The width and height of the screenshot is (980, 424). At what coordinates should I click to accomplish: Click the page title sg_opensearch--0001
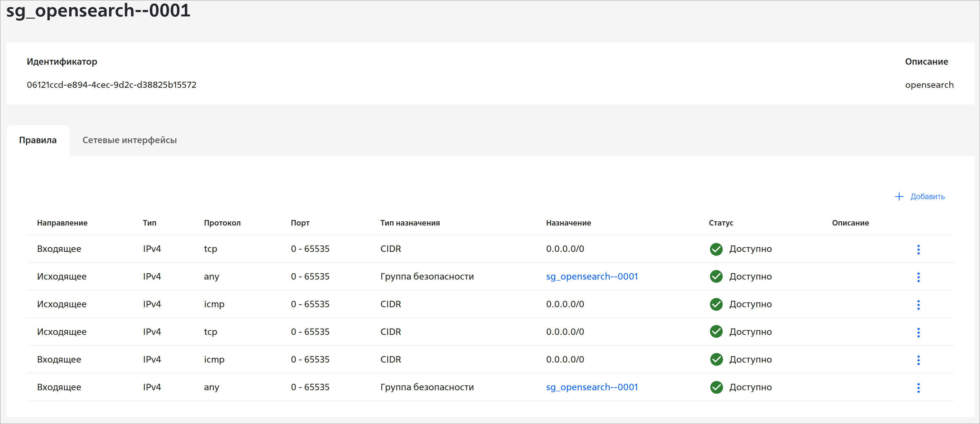pos(98,11)
